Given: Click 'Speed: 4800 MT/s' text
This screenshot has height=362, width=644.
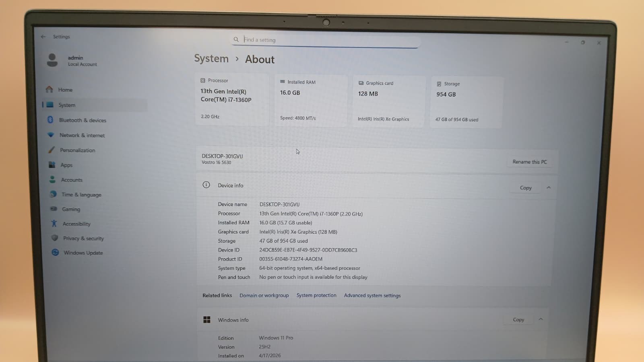Looking at the screenshot, I should tap(298, 118).
